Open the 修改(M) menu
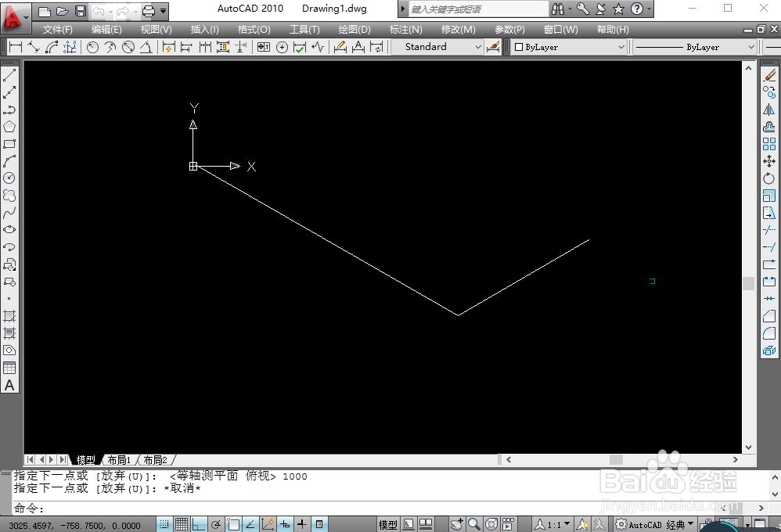This screenshot has width=781, height=532. click(459, 30)
